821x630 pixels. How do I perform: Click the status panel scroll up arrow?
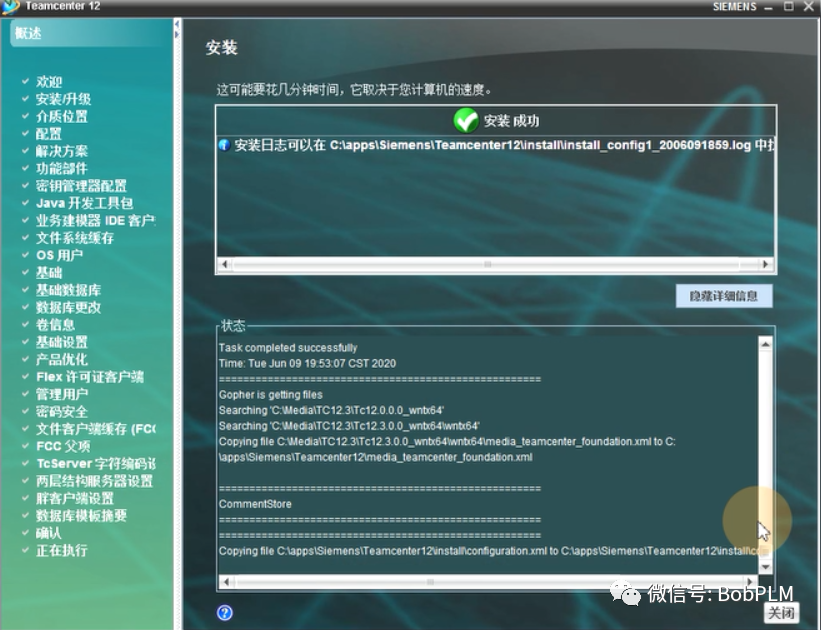coord(765,344)
